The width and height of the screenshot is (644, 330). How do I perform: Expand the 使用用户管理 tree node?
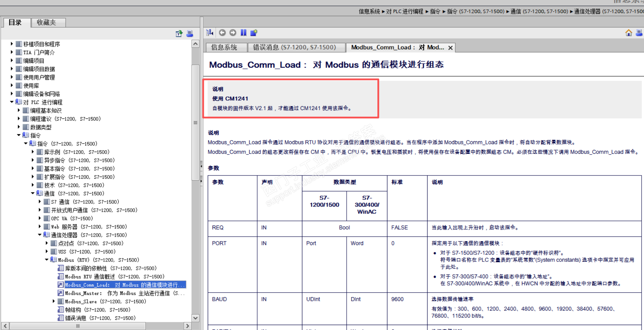point(12,77)
